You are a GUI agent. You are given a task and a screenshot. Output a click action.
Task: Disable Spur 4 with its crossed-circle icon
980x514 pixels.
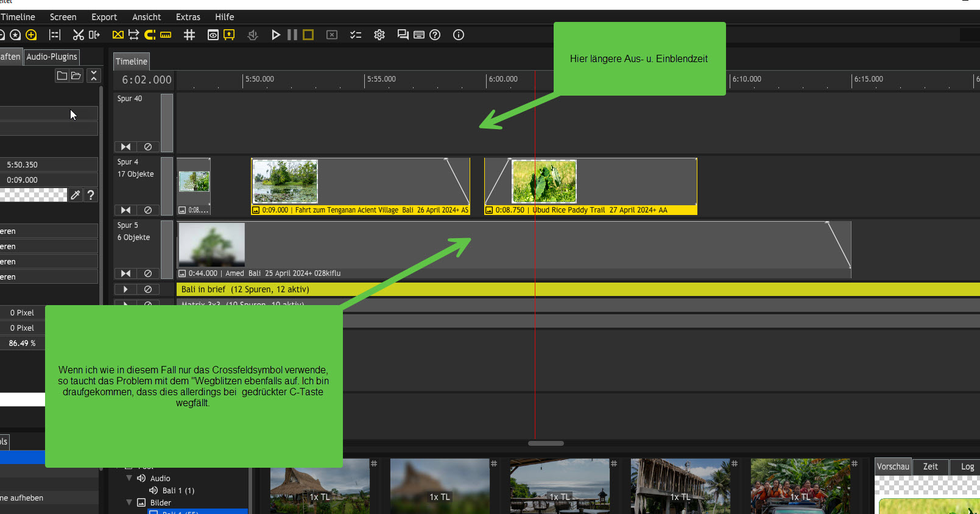148,210
